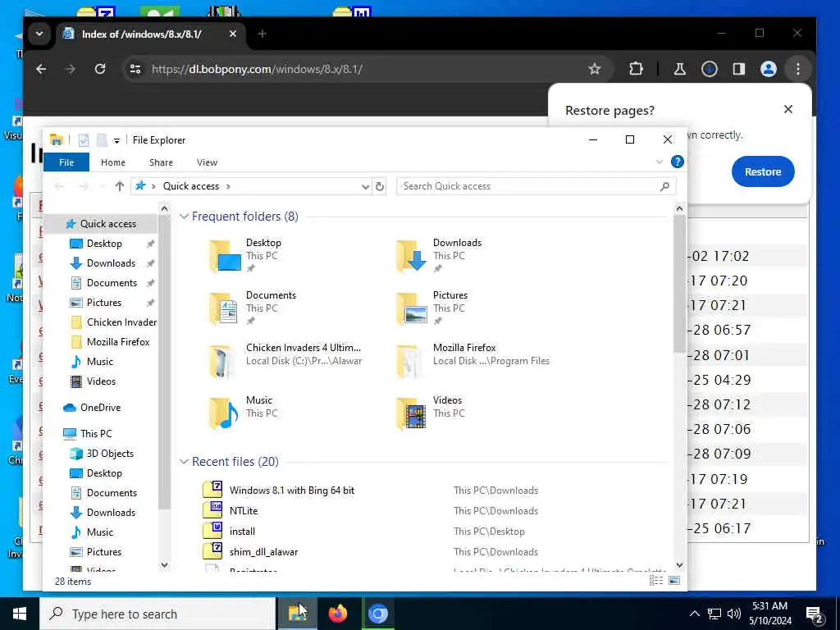Open Chicken Invaders 4 Ultim... folder icon
This screenshot has width=840, height=630.
[x=221, y=362]
